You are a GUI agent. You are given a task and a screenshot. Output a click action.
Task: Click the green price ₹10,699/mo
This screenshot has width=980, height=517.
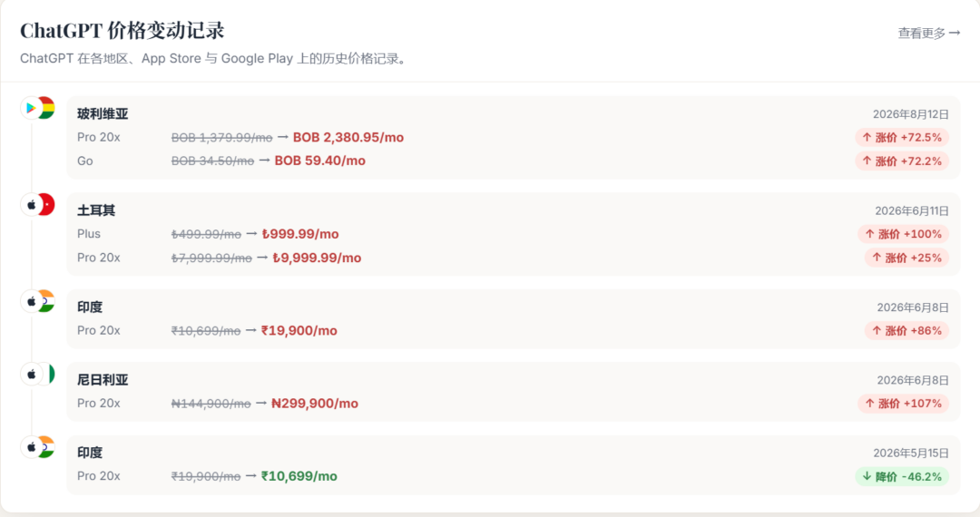pyautogui.click(x=299, y=476)
